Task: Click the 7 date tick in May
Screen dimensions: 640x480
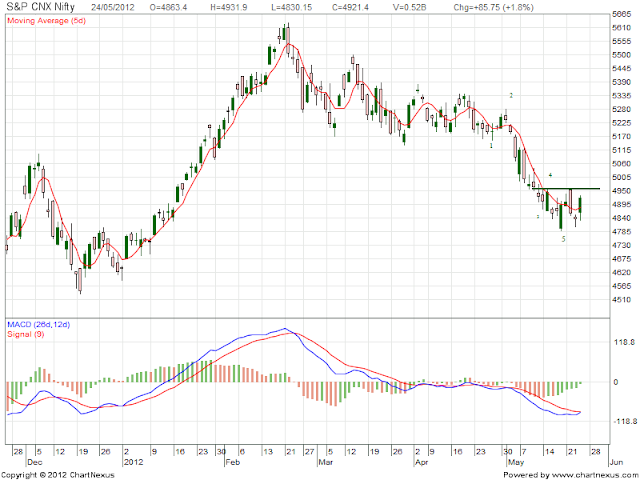Action: point(523,452)
